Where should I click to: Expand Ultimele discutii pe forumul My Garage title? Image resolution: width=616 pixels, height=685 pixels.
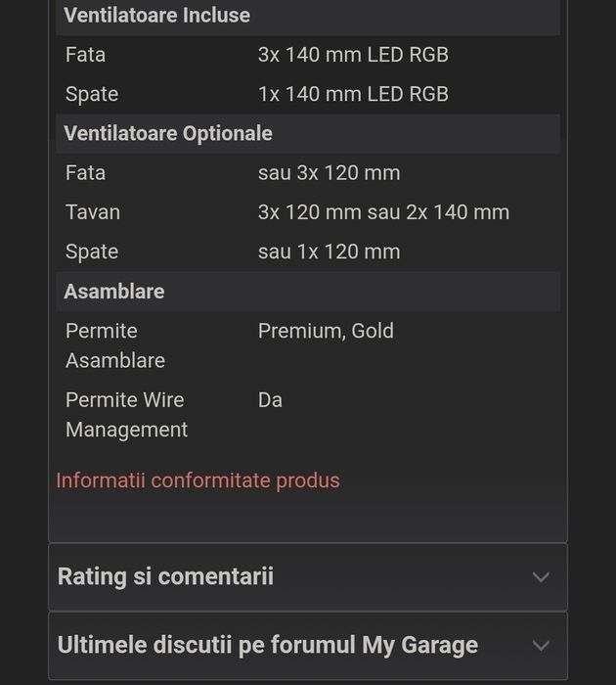click(267, 645)
